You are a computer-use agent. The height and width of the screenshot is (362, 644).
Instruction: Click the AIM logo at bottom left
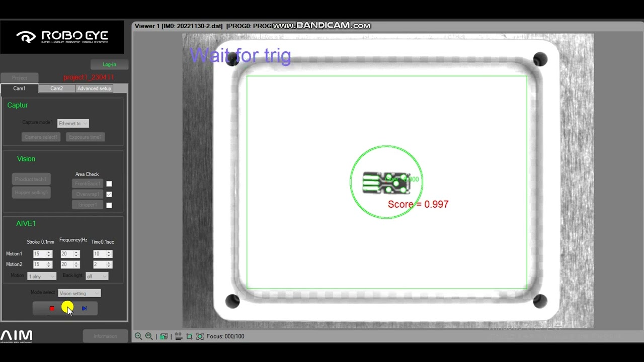tap(17, 336)
